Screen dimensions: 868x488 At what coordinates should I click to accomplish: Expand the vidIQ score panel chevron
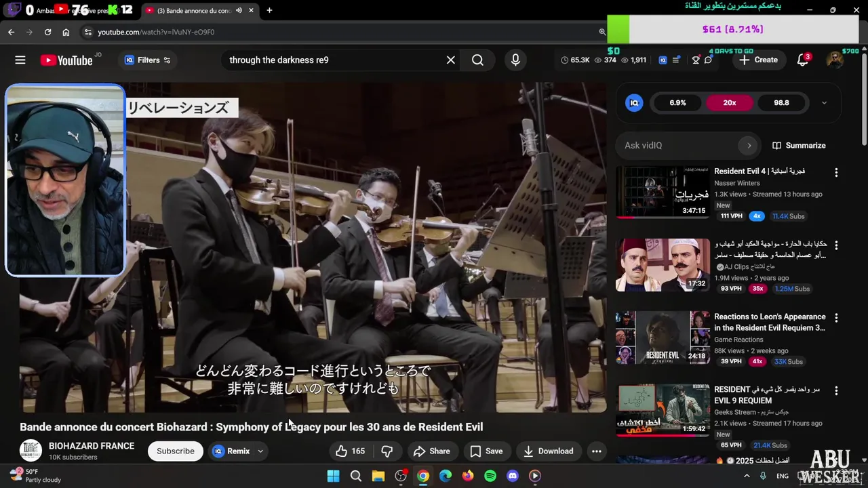(824, 103)
